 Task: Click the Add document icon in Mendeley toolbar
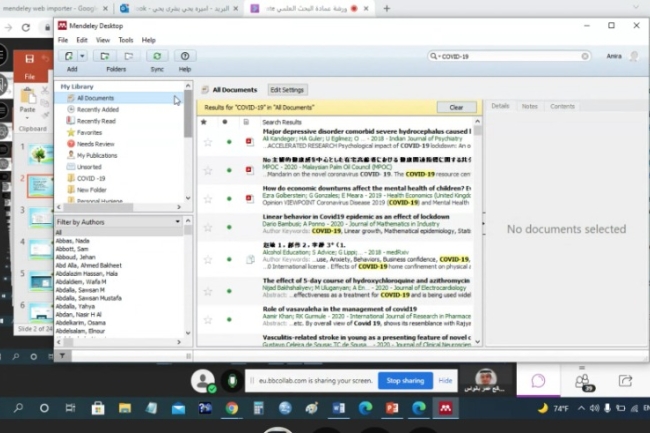coord(68,56)
